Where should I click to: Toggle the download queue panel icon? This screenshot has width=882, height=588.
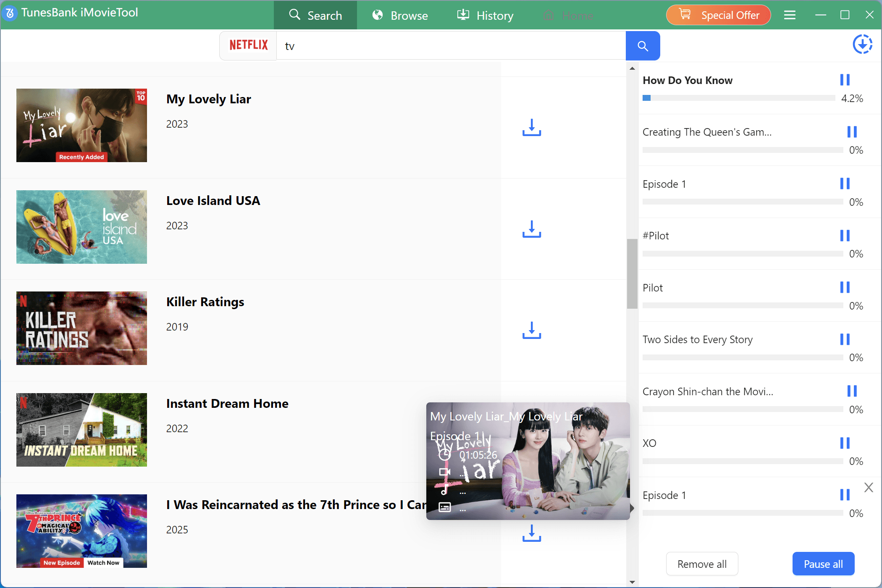pos(862,44)
